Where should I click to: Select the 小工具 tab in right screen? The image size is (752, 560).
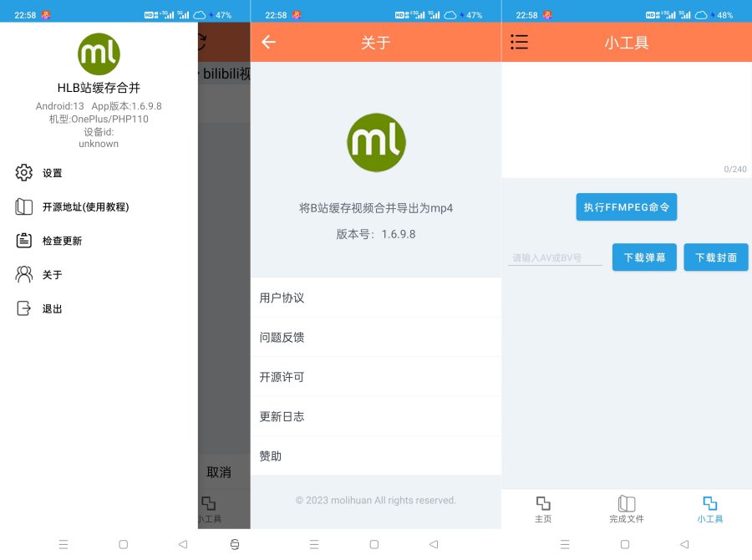710,509
